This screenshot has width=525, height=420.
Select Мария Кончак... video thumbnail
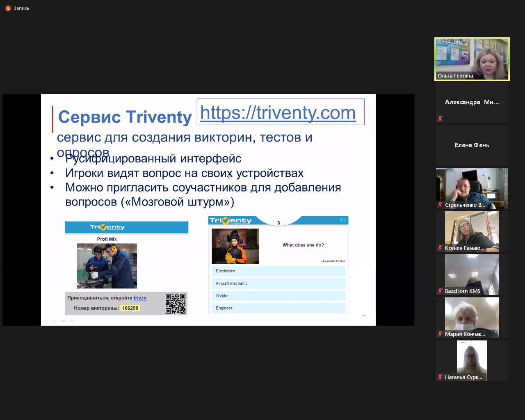tap(472, 317)
